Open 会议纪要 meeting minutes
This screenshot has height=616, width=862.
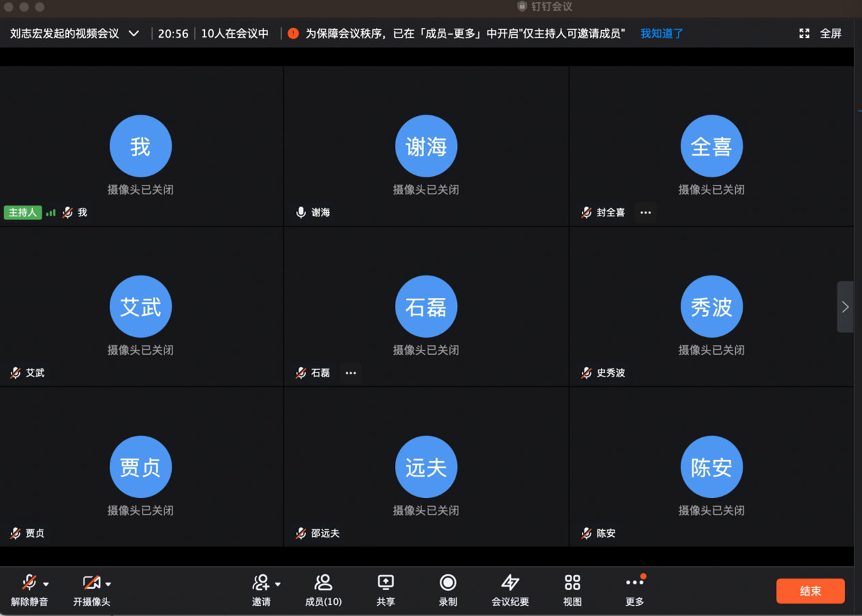(509, 583)
